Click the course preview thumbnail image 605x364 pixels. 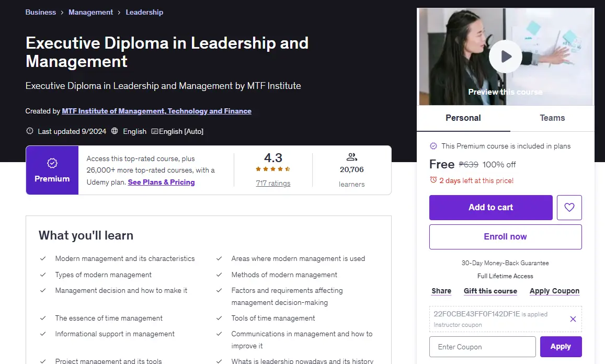[x=506, y=56]
